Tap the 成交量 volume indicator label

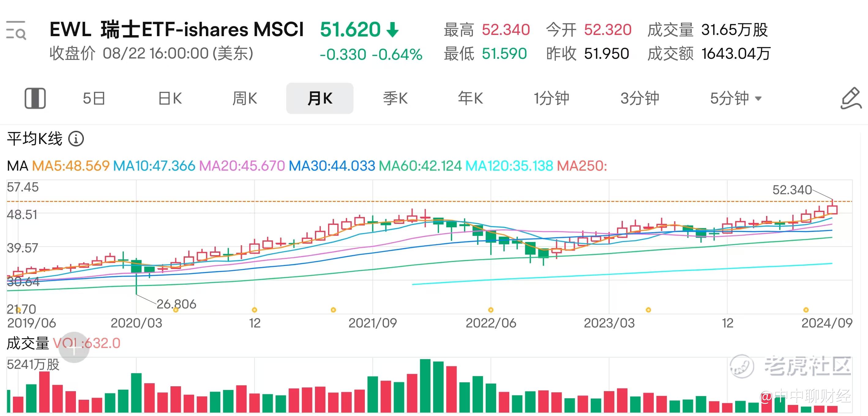click(x=28, y=343)
